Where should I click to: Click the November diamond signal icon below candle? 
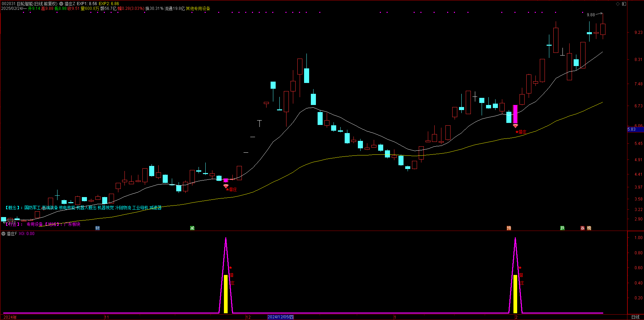pos(226,186)
